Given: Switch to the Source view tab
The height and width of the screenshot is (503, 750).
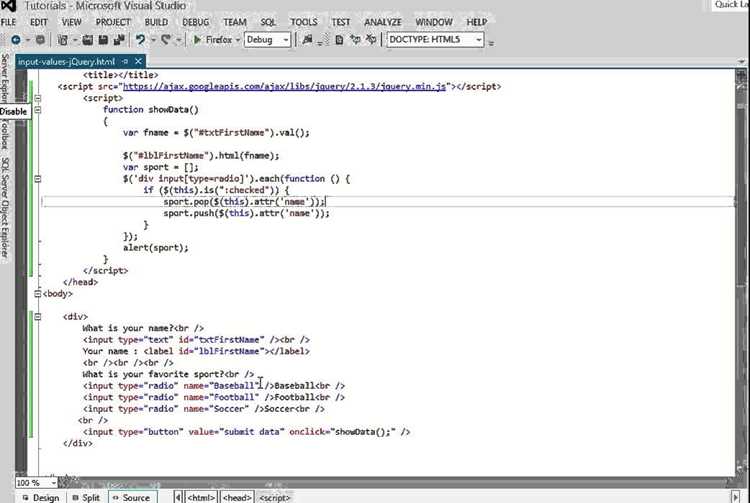Looking at the screenshot, I should click(132, 497).
